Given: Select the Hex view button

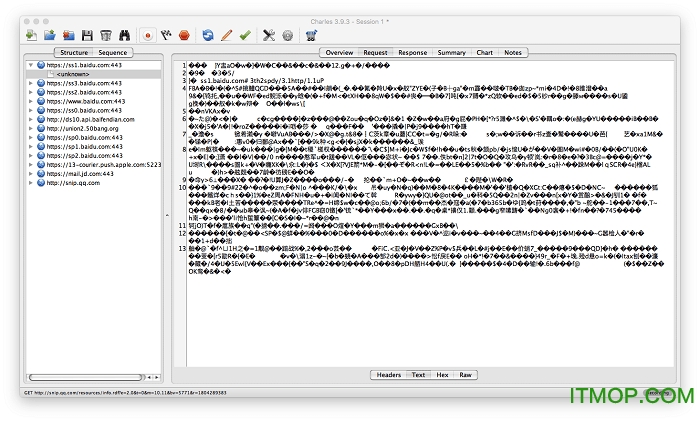Looking at the screenshot, I should [441, 374].
